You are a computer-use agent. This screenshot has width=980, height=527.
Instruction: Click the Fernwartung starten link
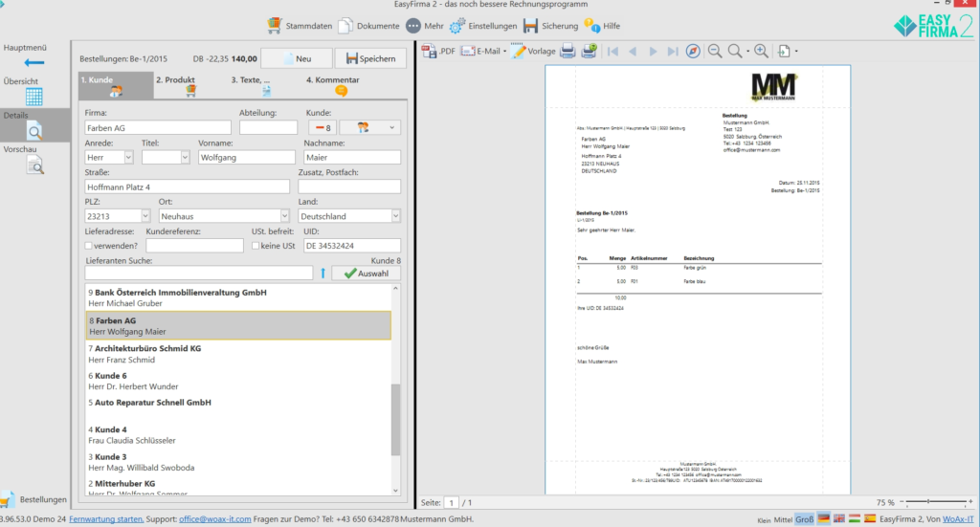coord(106,519)
